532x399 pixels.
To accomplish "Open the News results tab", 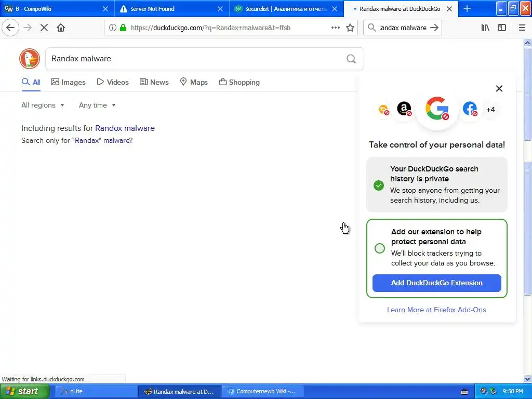I will click(154, 82).
